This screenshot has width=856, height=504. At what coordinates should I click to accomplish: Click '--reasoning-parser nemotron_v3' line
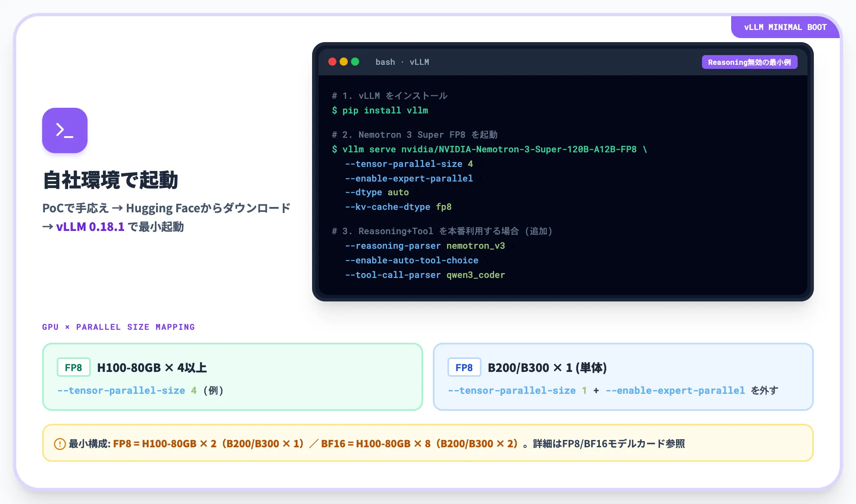point(425,246)
